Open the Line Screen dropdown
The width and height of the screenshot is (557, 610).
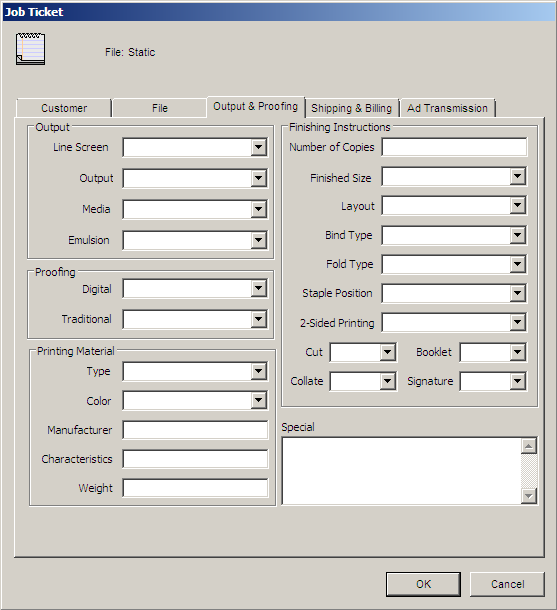pos(258,147)
